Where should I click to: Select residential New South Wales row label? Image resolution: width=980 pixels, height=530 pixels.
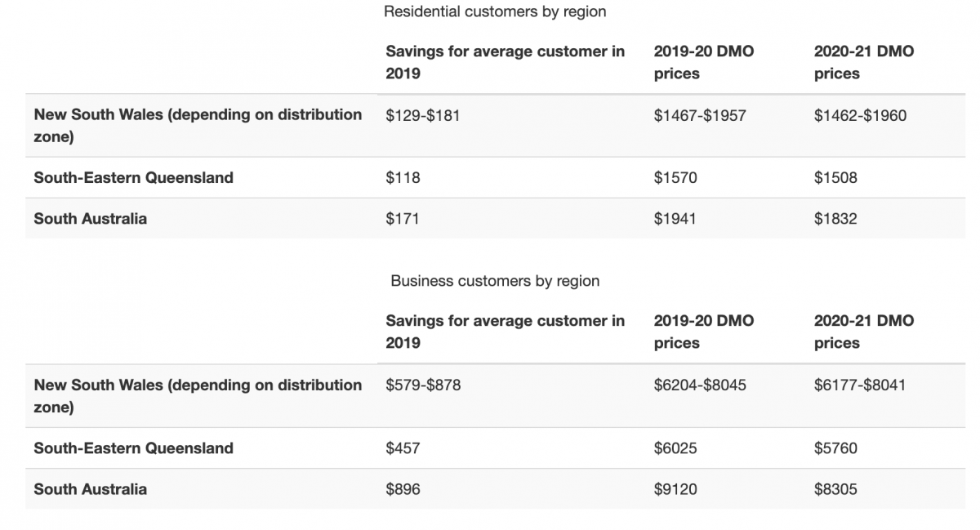pos(198,126)
